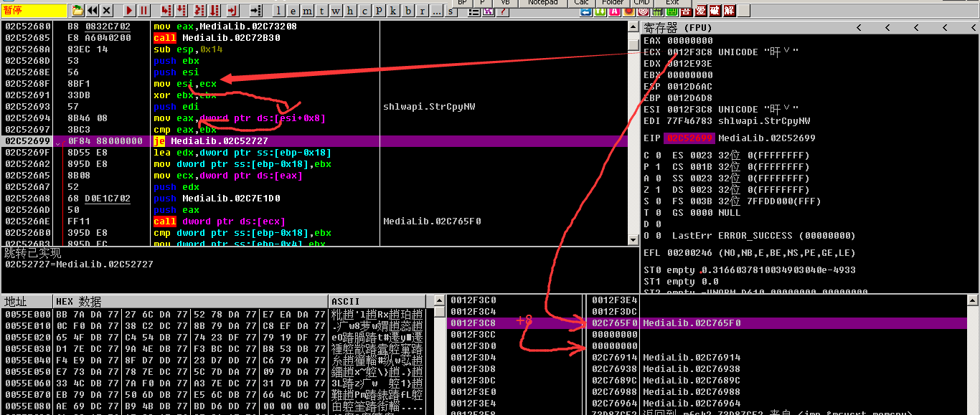
Task: Close the debugged program with X icon
Action: (107, 11)
